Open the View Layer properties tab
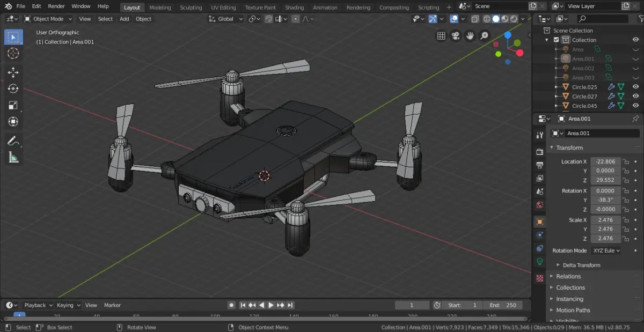 coord(540,178)
